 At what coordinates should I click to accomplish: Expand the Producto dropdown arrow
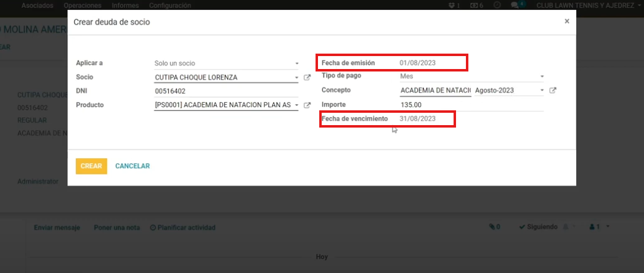(x=296, y=105)
